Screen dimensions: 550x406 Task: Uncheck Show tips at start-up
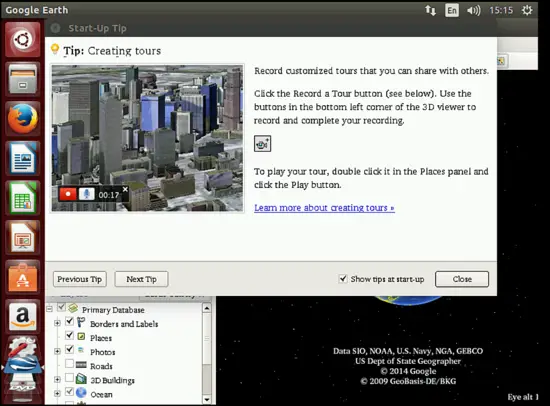coord(343,279)
